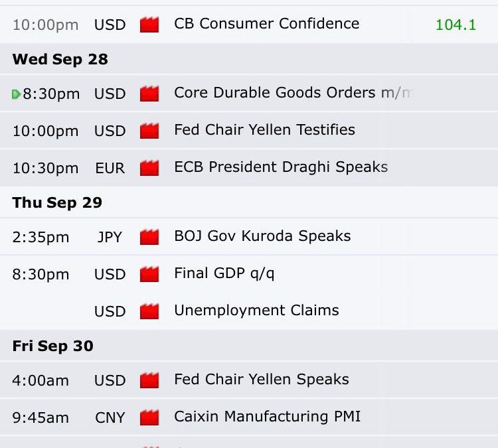
Task: Select the Wed Sep 28 date header
Action: [x=60, y=59]
